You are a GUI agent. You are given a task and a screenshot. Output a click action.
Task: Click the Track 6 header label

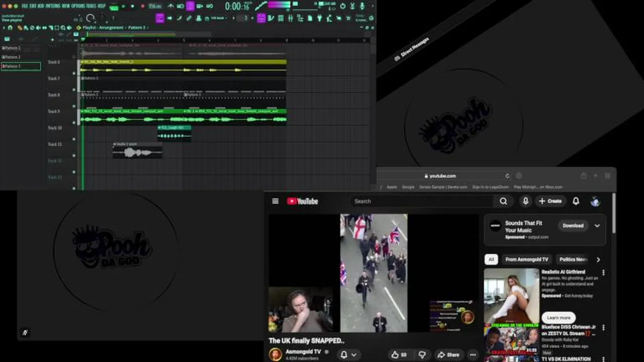pos(53,62)
